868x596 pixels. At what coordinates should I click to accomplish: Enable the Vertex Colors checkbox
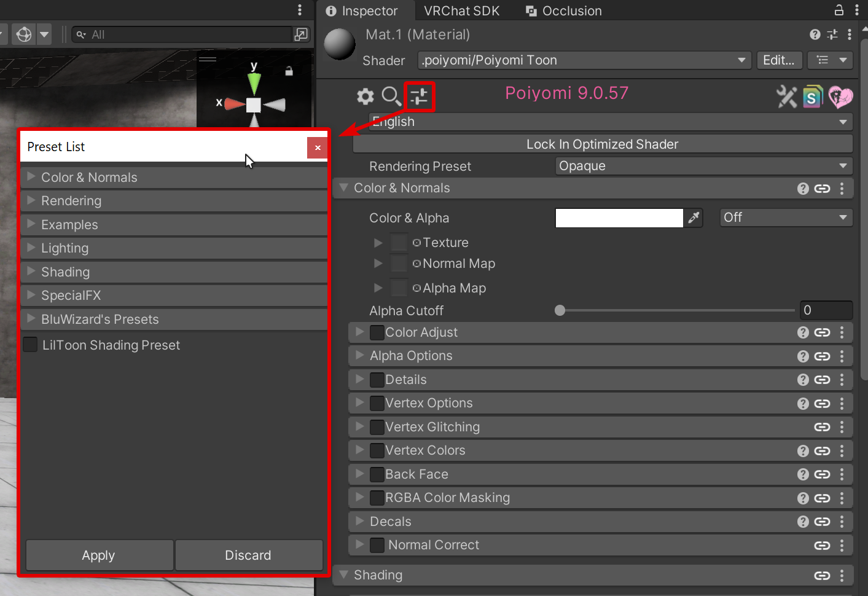click(377, 450)
